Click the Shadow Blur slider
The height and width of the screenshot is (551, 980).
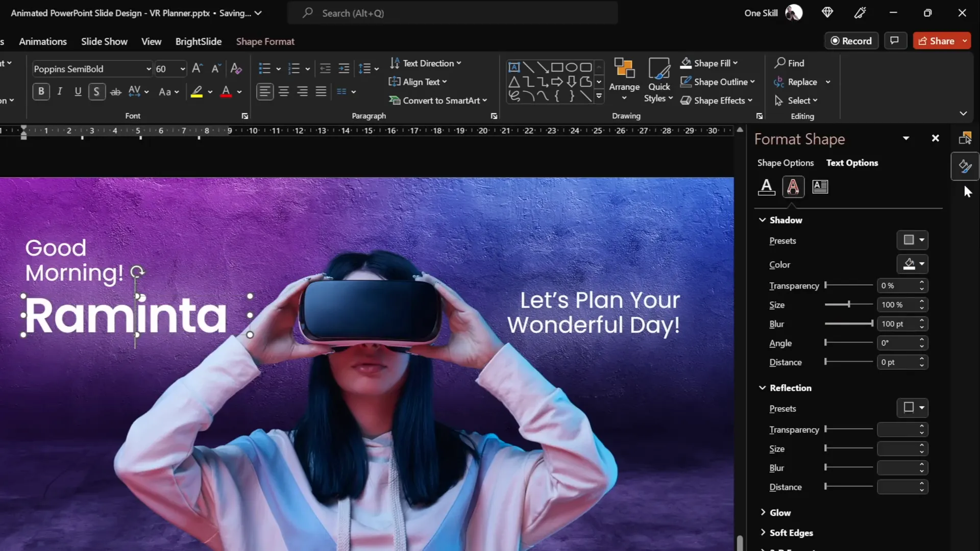tap(849, 323)
